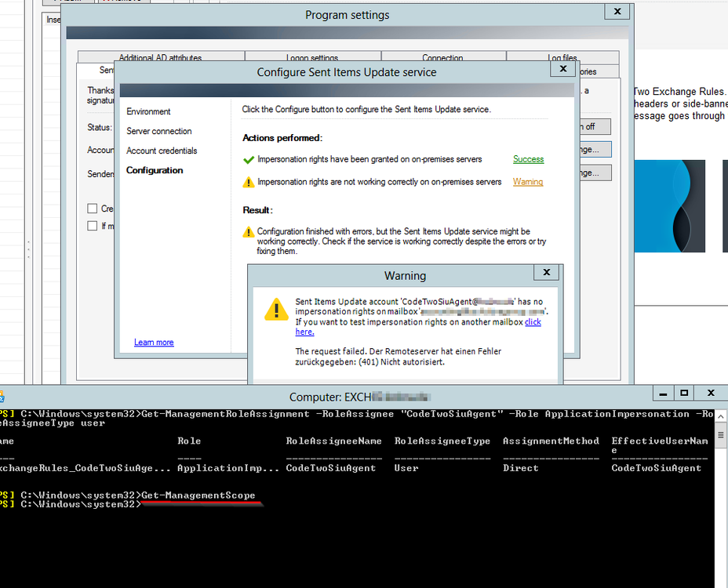This screenshot has height=588, width=728.
Task: Click the PowerShell scrollbar up arrow
Action: click(x=721, y=412)
